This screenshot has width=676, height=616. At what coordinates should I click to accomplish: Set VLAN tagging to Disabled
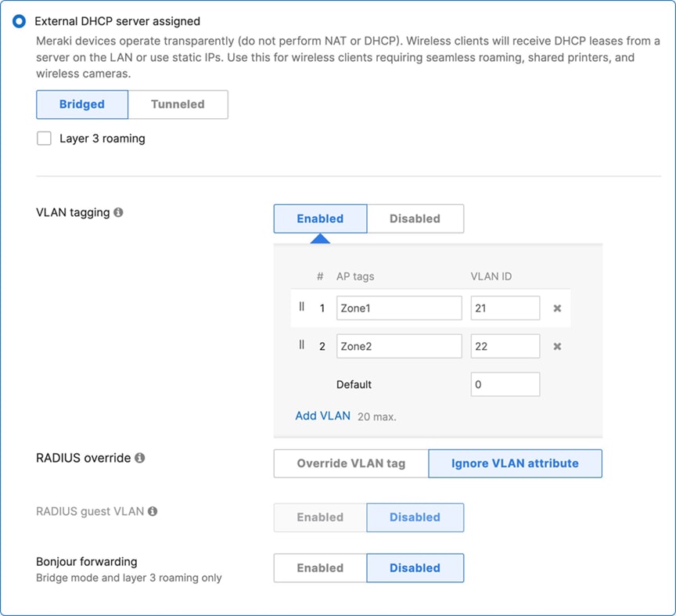tap(415, 218)
